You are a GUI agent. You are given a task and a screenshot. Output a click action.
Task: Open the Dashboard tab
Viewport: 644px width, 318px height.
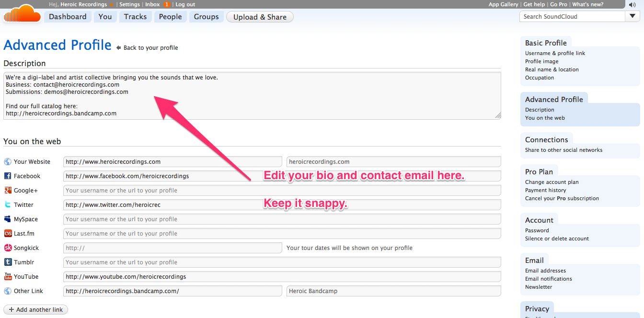click(68, 17)
